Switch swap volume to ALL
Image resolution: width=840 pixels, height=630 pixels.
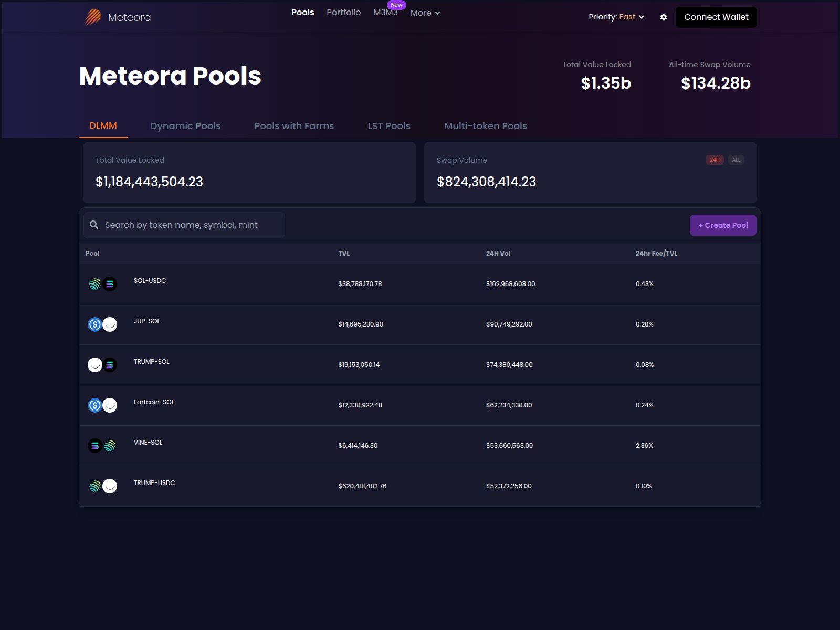736,160
